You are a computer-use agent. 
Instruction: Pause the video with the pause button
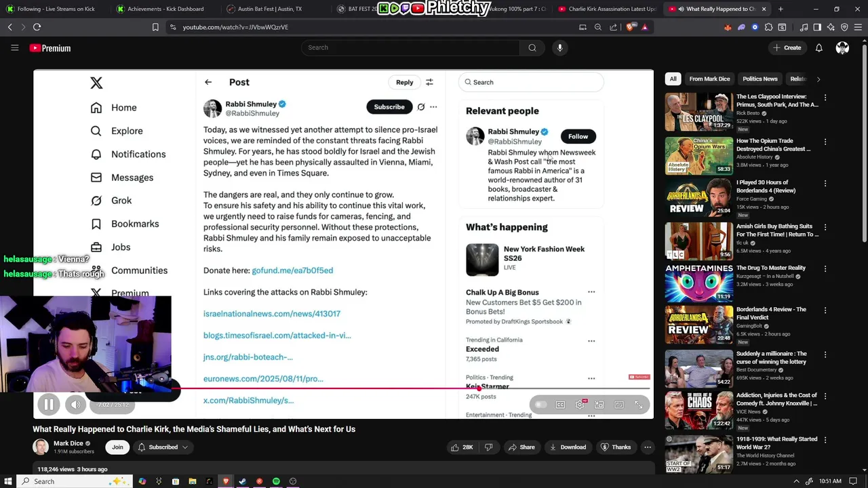(x=49, y=405)
